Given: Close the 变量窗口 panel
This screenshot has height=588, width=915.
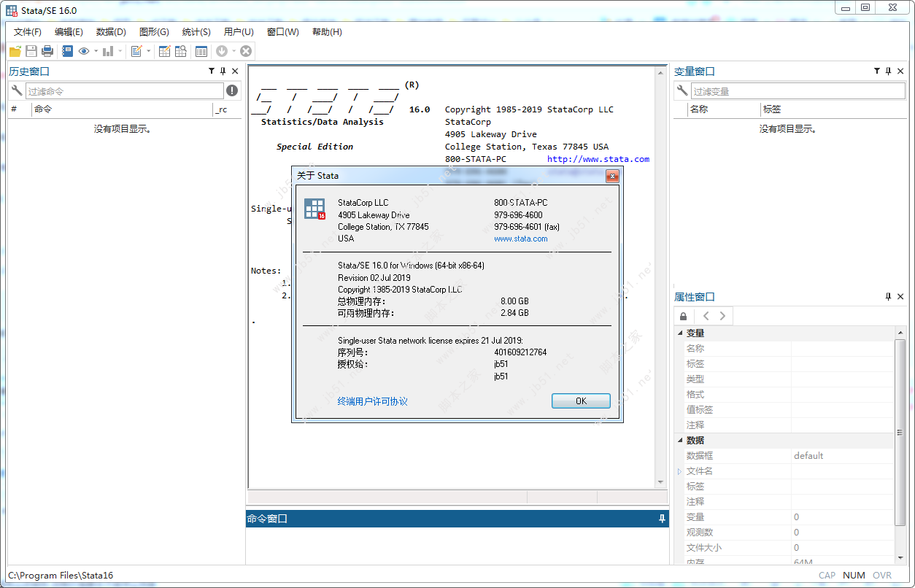Looking at the screenshot, I should pyautogui.click(x=900, y=71).
